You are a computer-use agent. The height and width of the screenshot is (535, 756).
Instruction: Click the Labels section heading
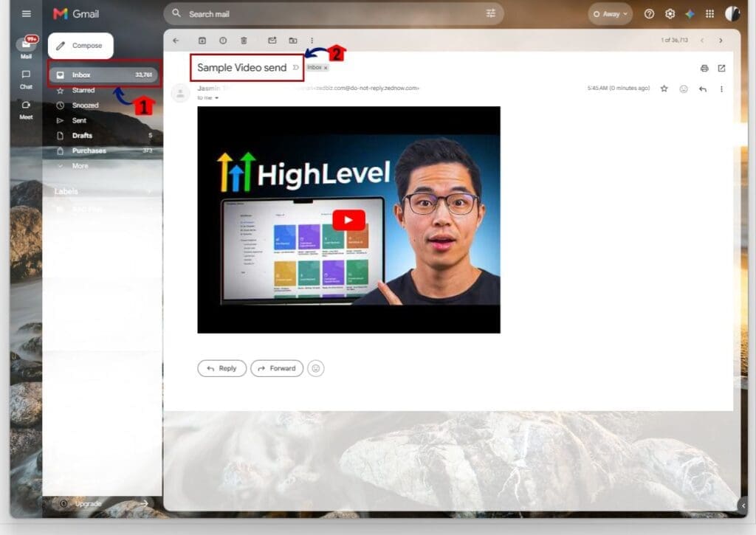[x=66, y=191]
